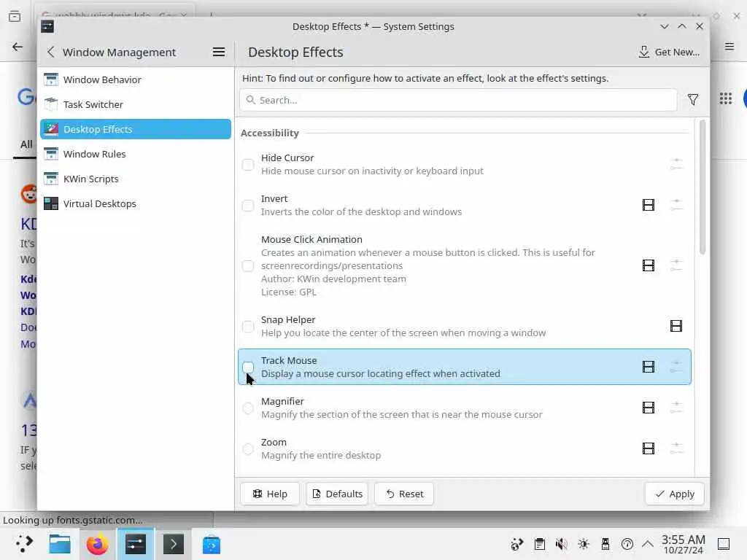Select Virtual Desktops in sidebar
The image size is (747, 560).
pos(135,203)
